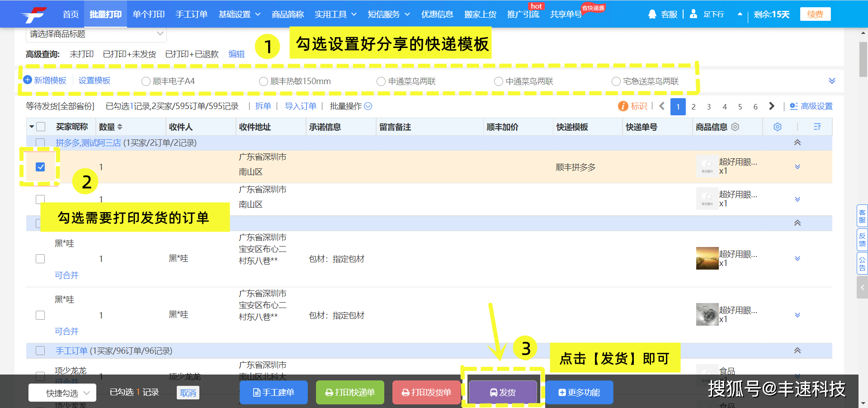The image size is (868, 408).
Task: Open the 快捷勾选 dropdown at bottom left
Action: point(62,392)
